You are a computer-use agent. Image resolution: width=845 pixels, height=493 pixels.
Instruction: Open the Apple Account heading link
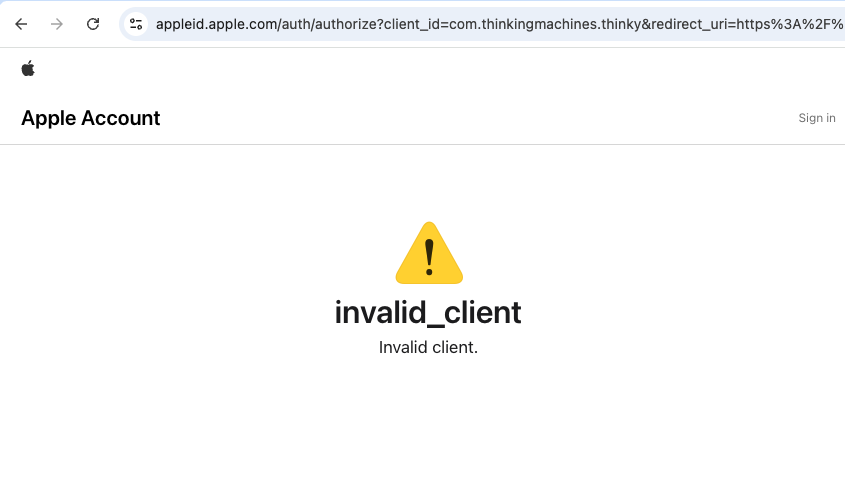pos(91,118)
